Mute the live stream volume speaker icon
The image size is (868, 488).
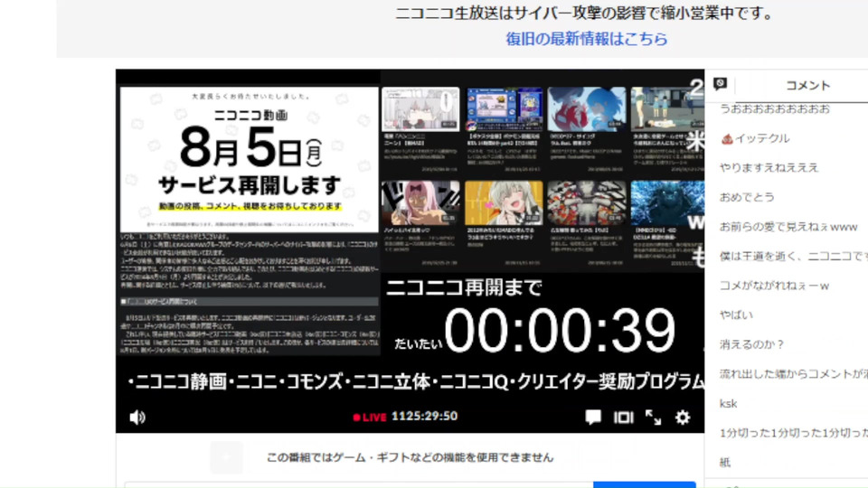tap(137, 418)
